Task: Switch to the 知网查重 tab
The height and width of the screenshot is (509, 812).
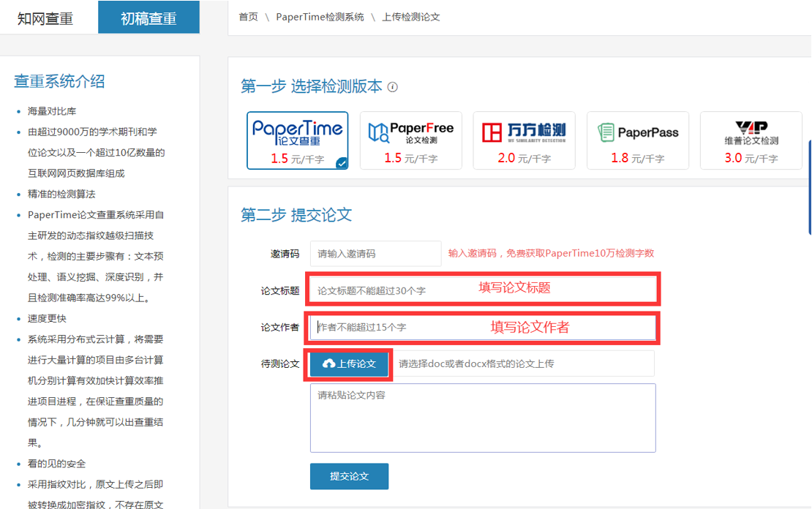Action: coord(45,18)
